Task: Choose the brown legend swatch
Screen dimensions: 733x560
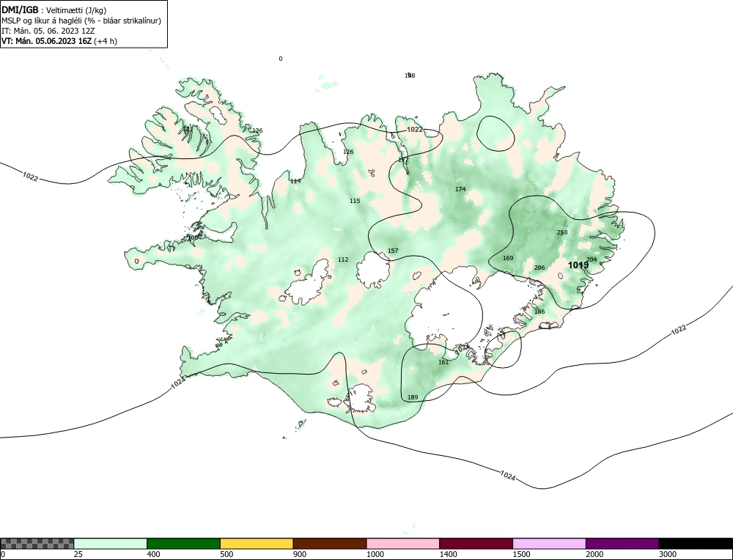Action: click(x=330, y=543)
